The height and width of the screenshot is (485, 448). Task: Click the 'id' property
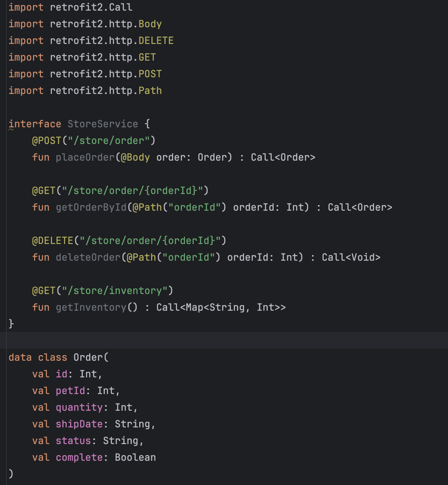click(61, 374)
